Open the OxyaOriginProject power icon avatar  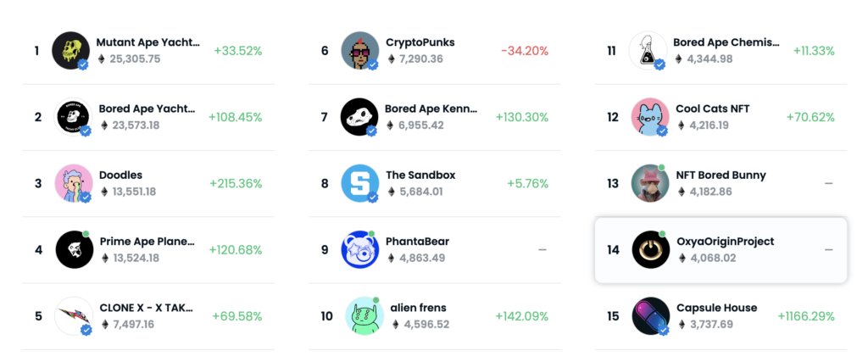point(650,249)
